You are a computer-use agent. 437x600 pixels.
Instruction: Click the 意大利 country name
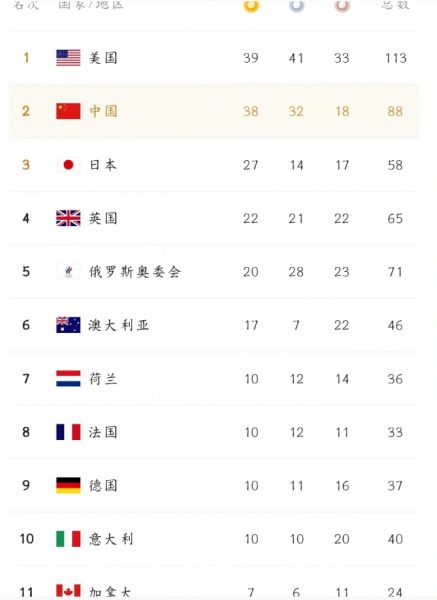pyautogui.click(x=111, y=539)
